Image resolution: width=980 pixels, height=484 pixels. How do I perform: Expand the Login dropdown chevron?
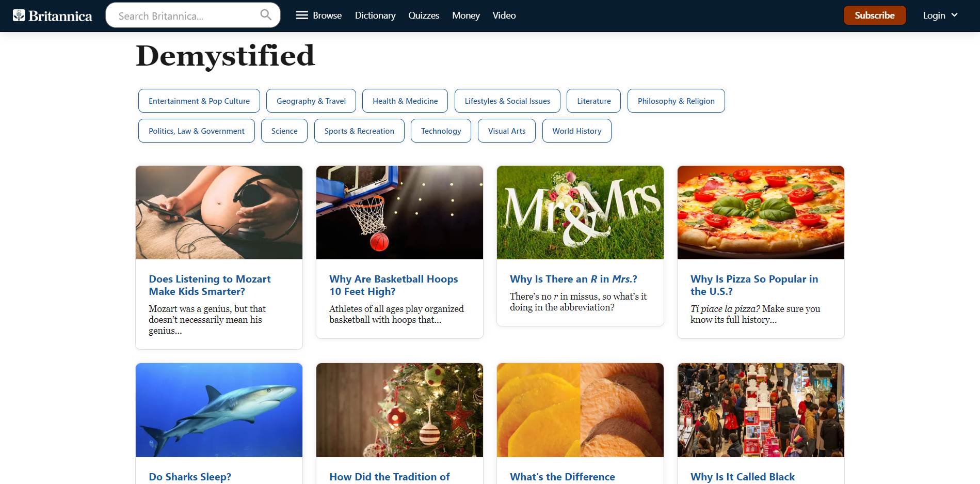[x=954, y=15]
